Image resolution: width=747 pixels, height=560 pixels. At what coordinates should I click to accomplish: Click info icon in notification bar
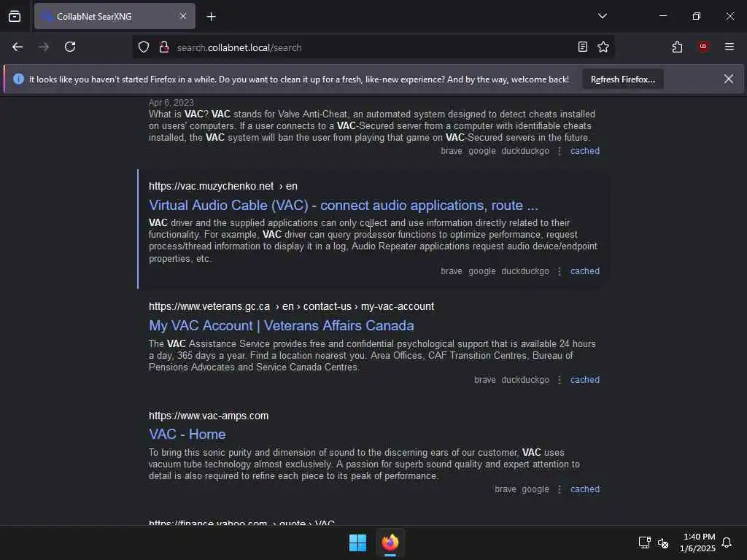(x=18, y=79)
